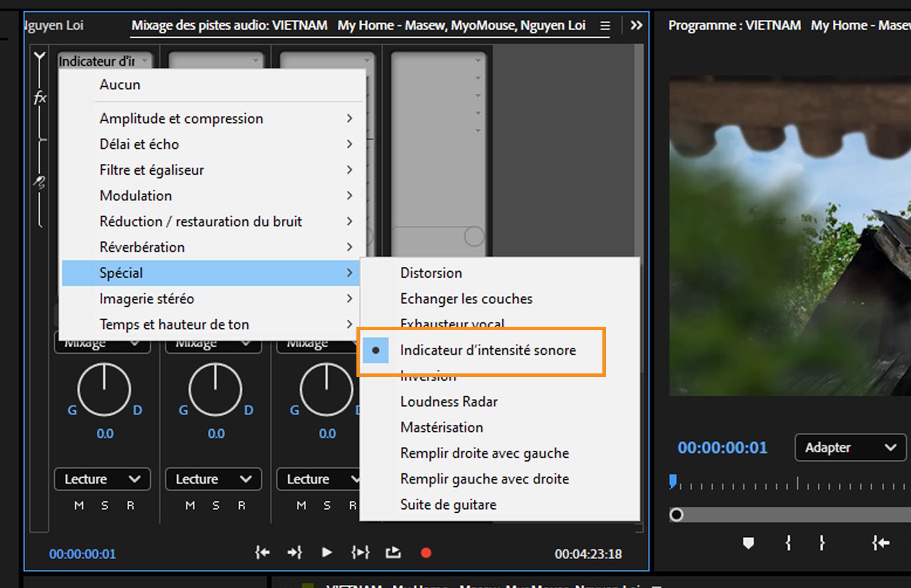Open the Lecture dropdown on first track
Viewport: 911px width, 588px height.
[101, 479]
